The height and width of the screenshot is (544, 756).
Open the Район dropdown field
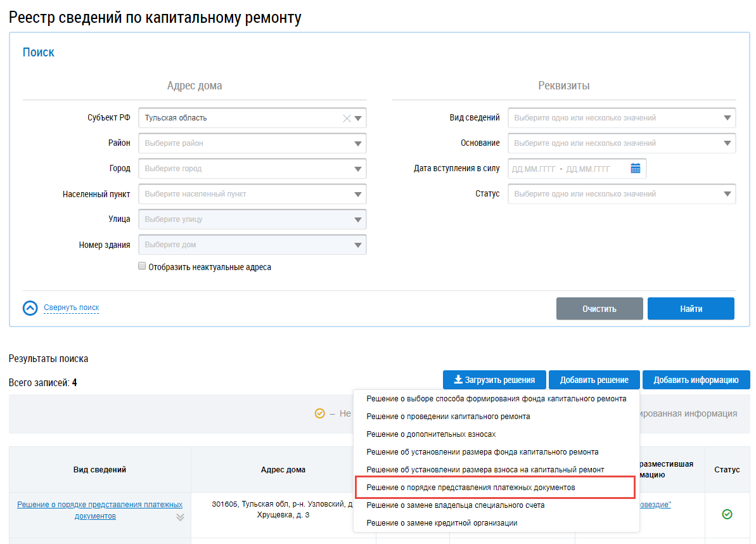tap(252, 143)
